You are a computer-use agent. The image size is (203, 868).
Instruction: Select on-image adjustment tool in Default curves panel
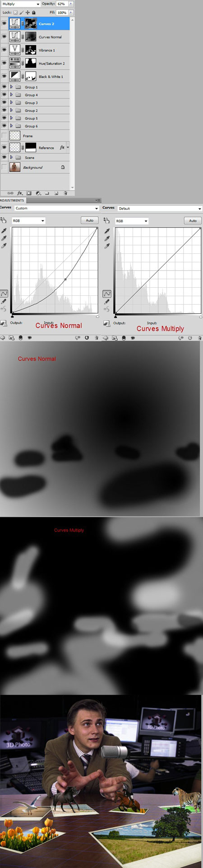pos(106,220)
